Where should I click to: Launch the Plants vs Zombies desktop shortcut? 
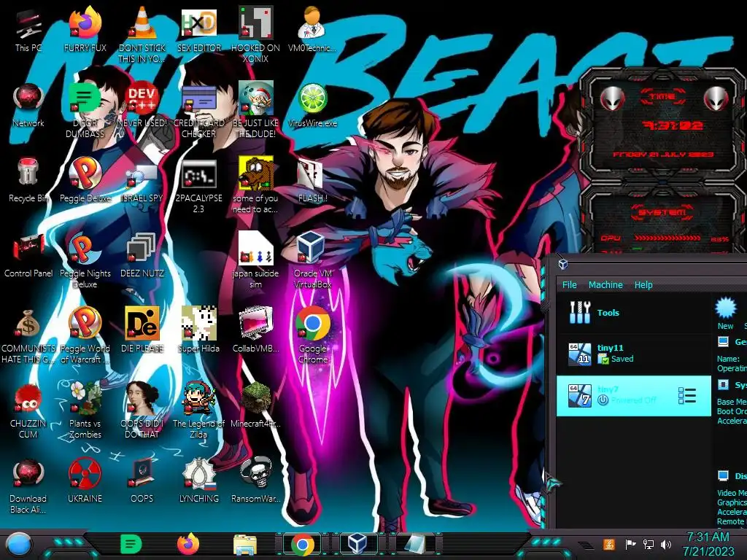point(85,411)
